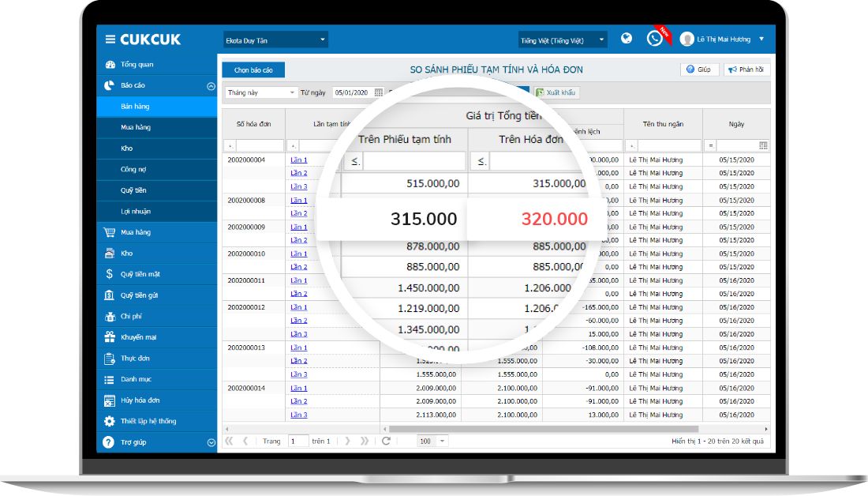Click the globe icon in top bar
The height and width of the screenshot is (496, 868).
pos(626,38)
